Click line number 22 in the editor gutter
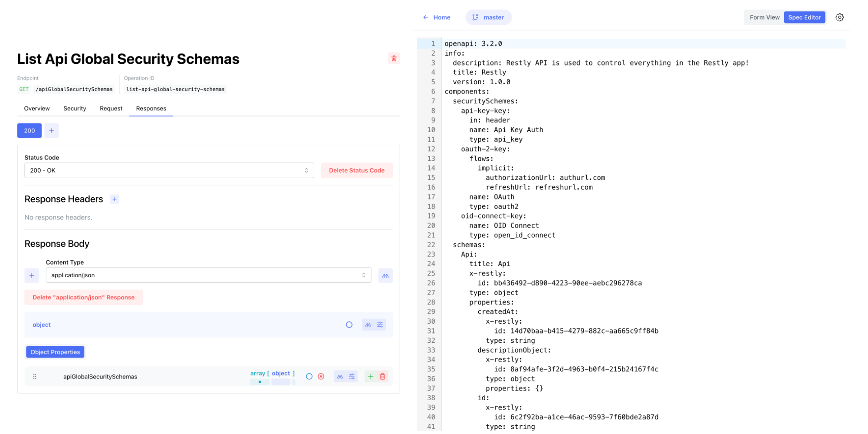This screenshot has width=868, height=434. pos(431,245)
